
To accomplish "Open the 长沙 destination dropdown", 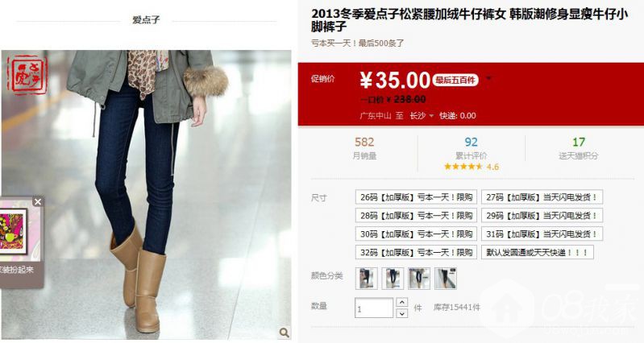I will coord(422,116).
